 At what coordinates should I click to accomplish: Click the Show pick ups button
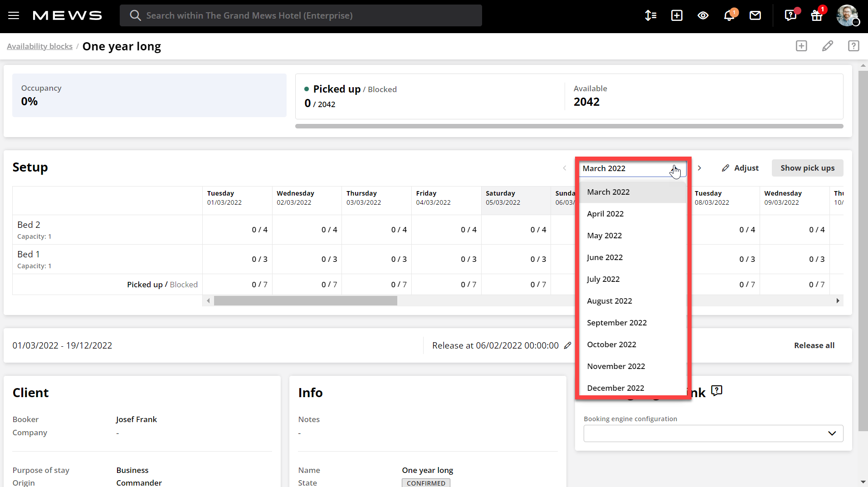[x=807, y=168]
